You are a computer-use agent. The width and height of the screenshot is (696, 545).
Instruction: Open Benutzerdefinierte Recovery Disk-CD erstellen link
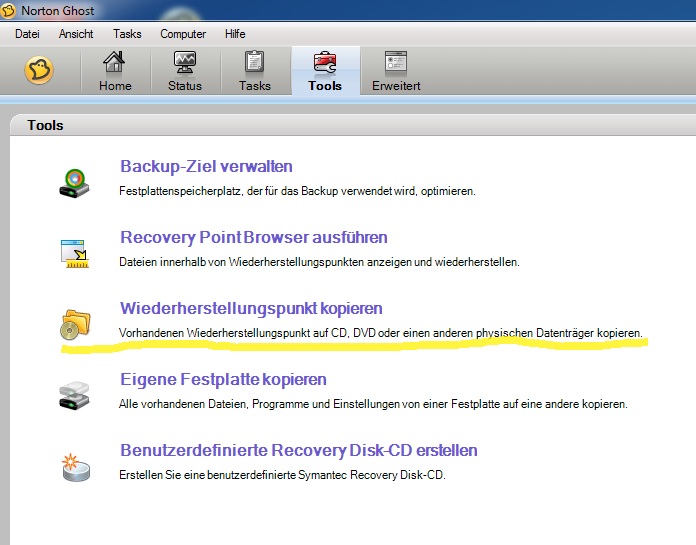click(x=298, y=450)
